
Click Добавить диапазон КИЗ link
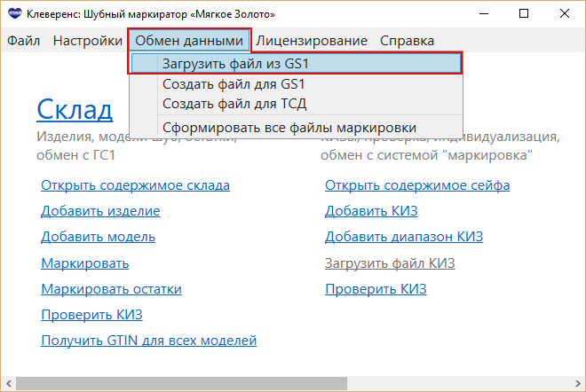tap(404, 237)
